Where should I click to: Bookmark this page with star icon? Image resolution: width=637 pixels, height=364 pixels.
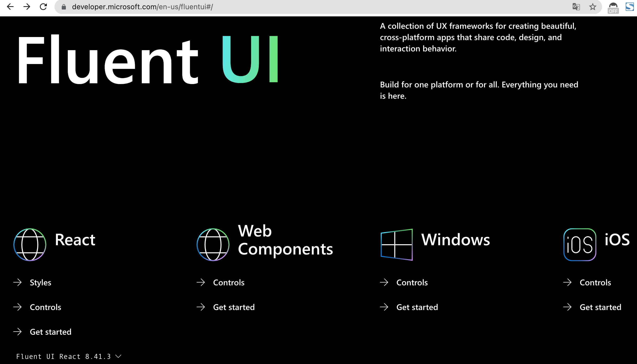click(592, 7)
